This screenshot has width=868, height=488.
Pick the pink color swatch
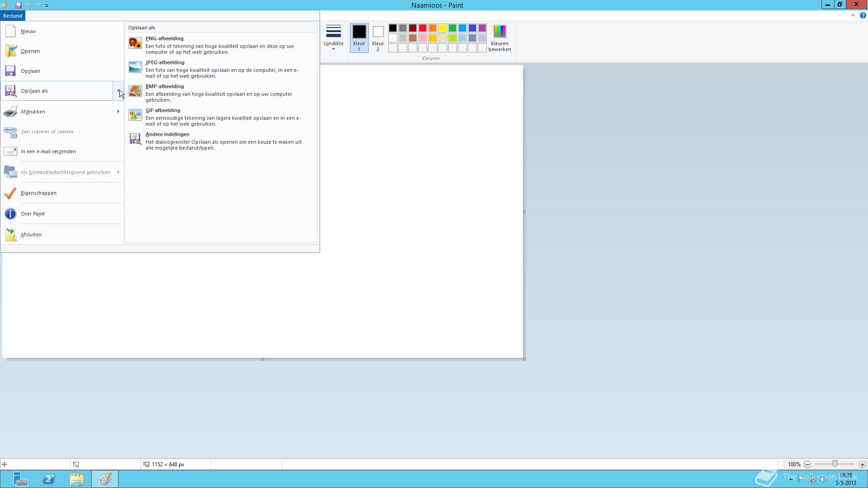[423, 38]
